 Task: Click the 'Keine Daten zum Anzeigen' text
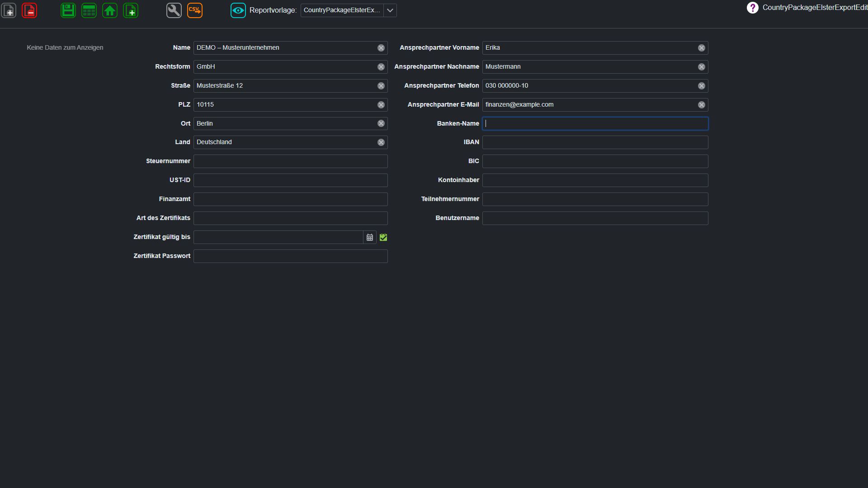point(65,47)
